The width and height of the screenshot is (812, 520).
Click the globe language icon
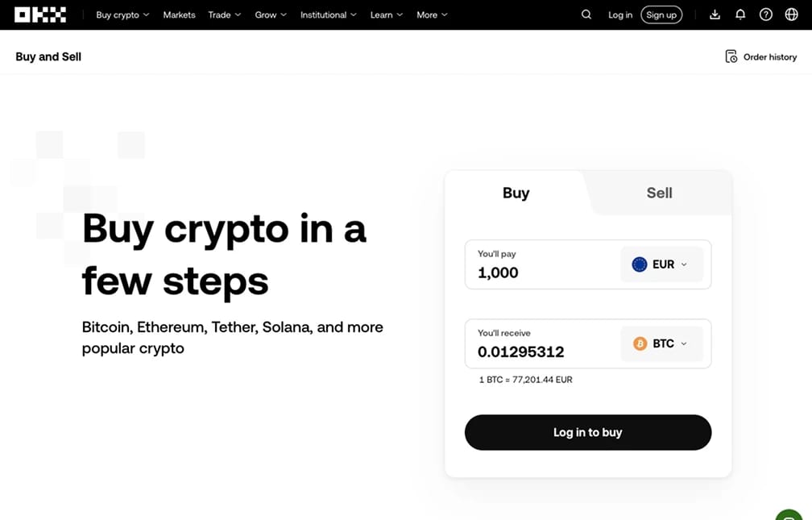click(791, 15)
